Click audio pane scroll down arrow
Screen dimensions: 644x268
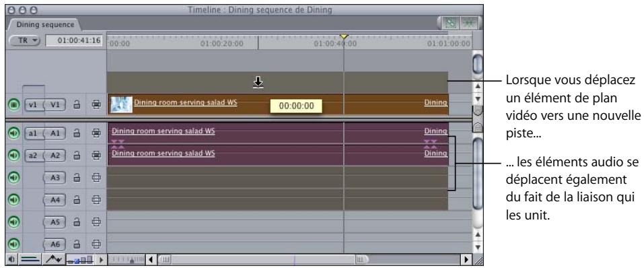pos(478,247)
